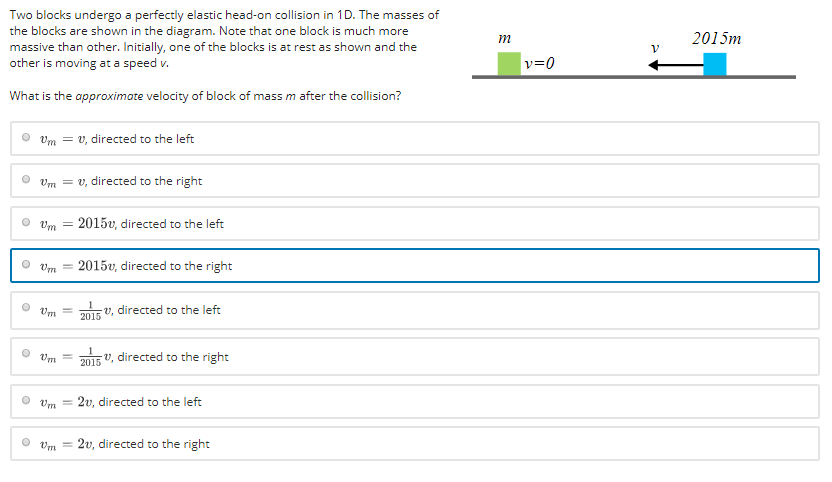The image size is (832, 482).
Task: Click the 'm' label above green block
Action: 504,38
